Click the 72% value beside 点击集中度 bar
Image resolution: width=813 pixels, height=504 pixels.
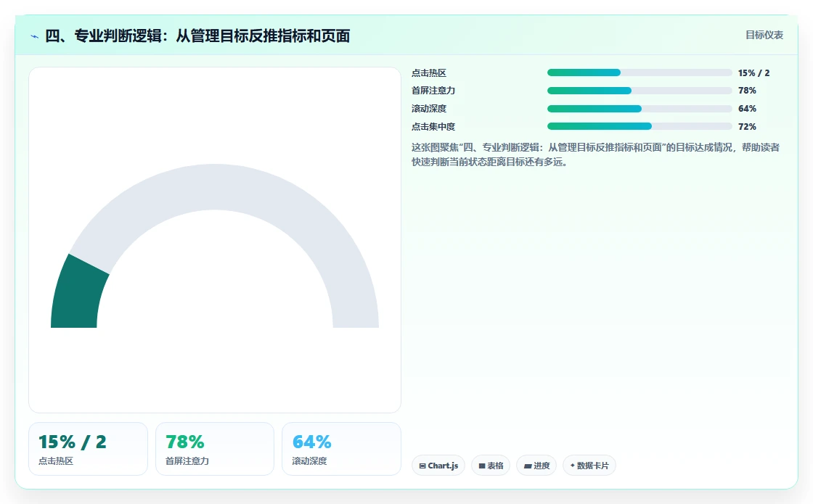pyautogui.click(x=747, y=126)
